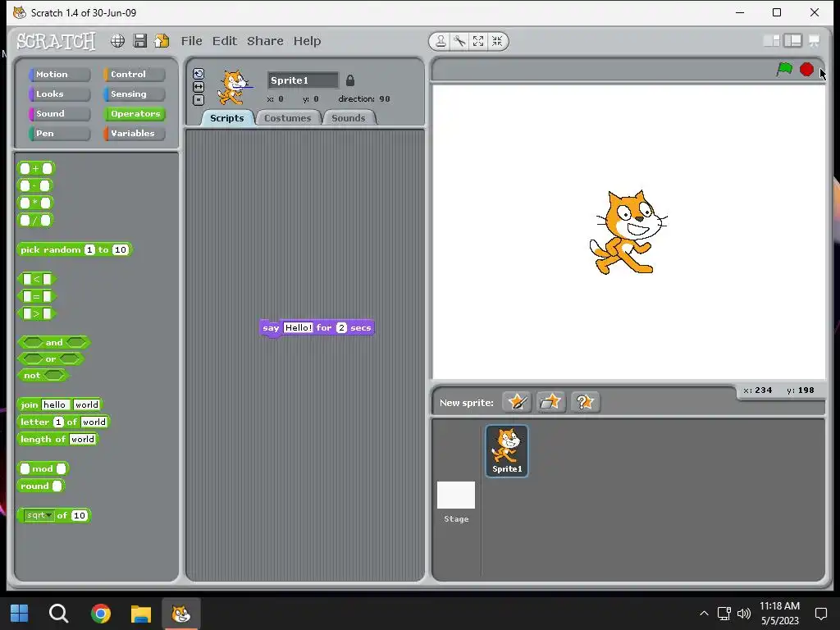The width and height of the screenshot is (840, 630).
Task: Select the Delete scissors tool
Action: pos(459,41)
